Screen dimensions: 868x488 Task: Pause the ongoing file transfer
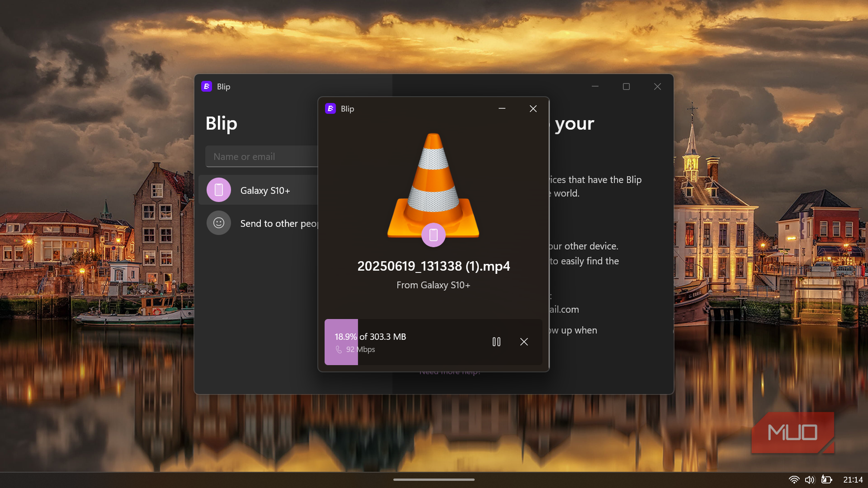[496, 342]
